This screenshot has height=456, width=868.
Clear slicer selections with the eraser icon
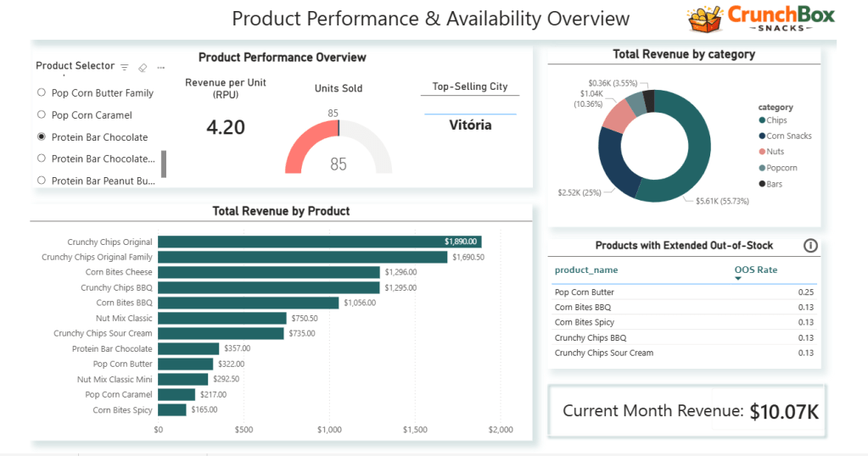tap(143, 67)
